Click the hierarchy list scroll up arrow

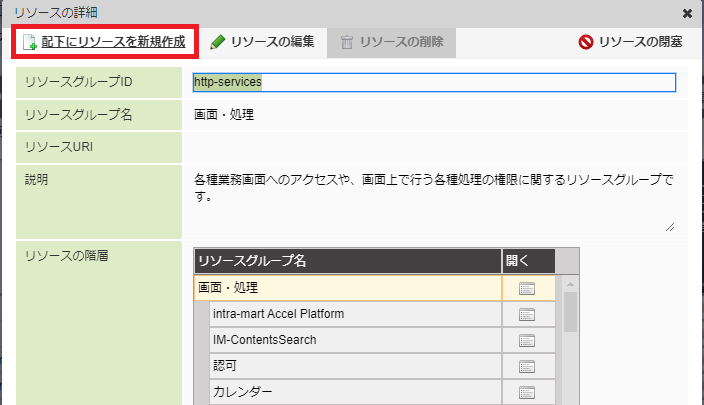(570, 284)
